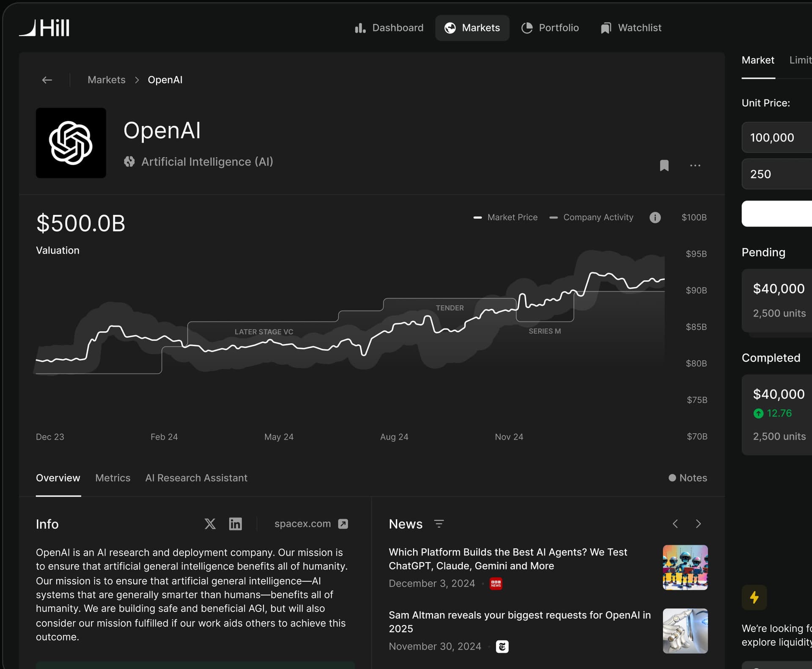The height and width of the screenshot is (669, 812).
Task: Open the AI Research Assistant tab
Action: click(x=196, y=478)
